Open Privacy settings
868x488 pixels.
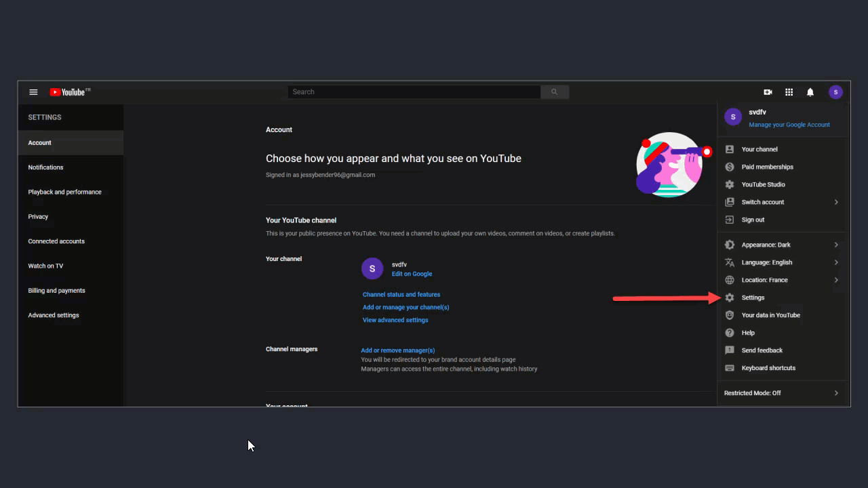71,217
